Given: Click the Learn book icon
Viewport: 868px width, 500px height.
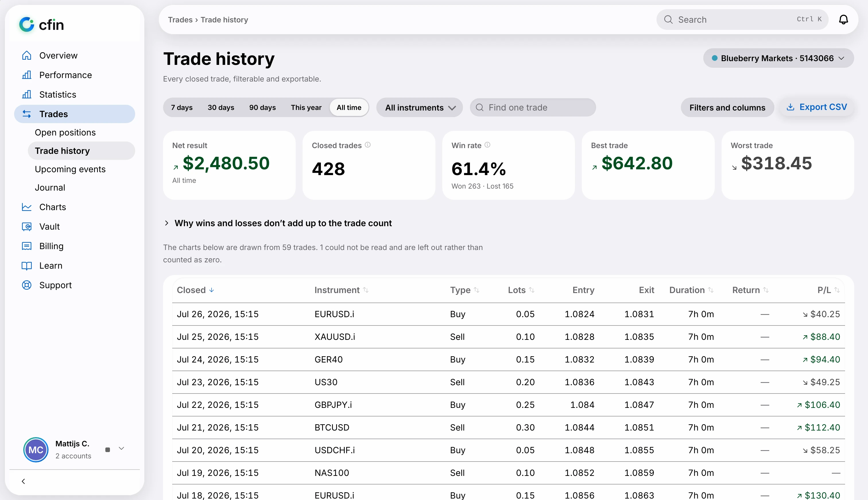Looking at the screenshot, I should point(26,266).
